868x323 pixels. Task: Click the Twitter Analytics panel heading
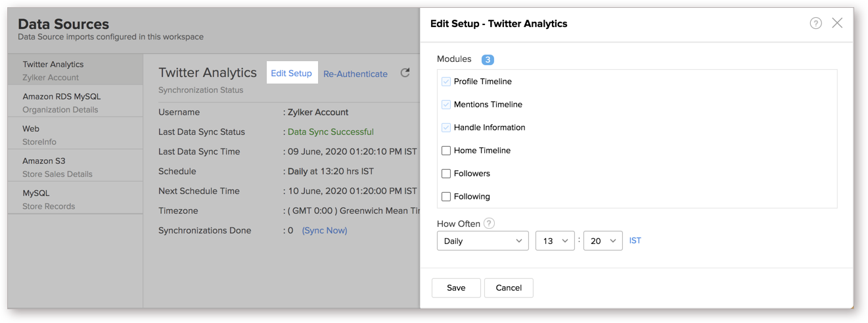(208, 72)
